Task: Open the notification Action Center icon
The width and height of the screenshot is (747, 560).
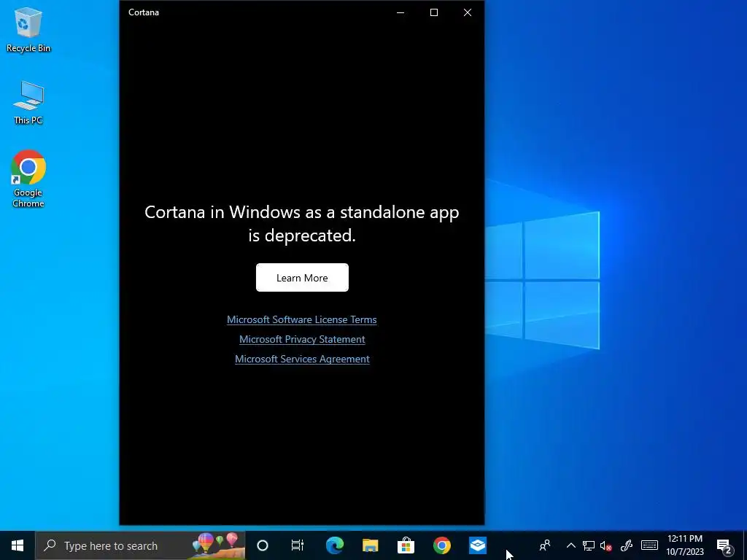Action: click(724, 546)
